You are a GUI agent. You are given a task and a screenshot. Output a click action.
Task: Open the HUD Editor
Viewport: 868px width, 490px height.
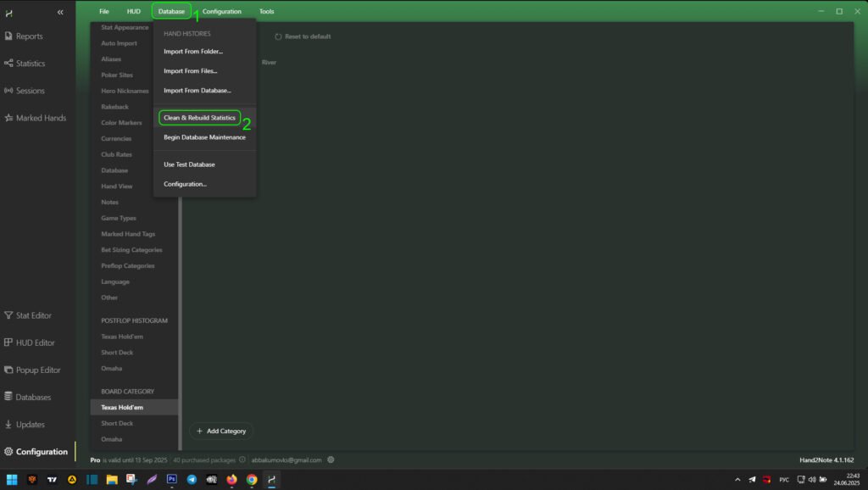35,342
